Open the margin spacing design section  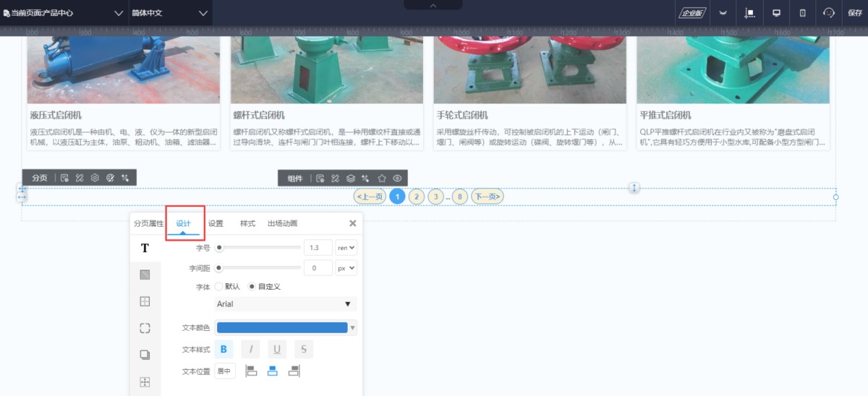(145, 382)
